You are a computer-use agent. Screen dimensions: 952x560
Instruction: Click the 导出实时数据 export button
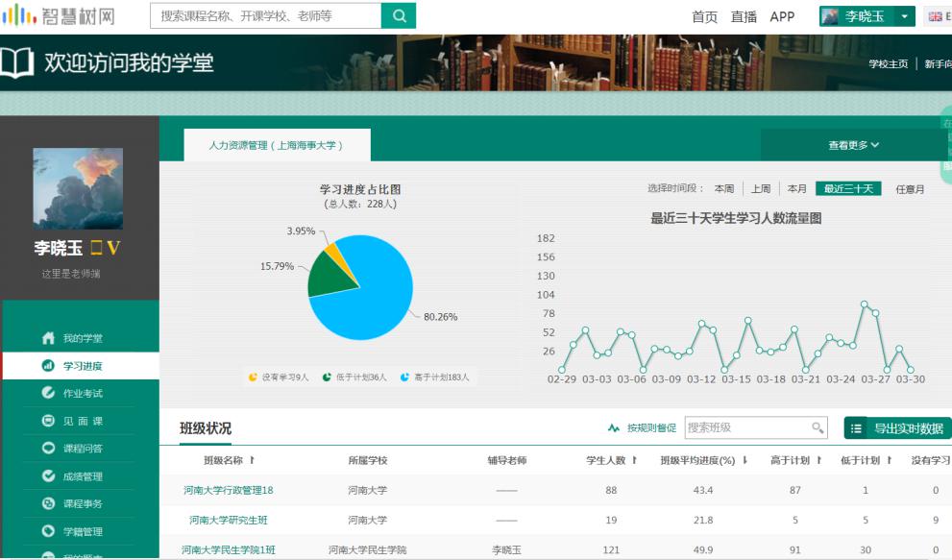tap(897, 428)
